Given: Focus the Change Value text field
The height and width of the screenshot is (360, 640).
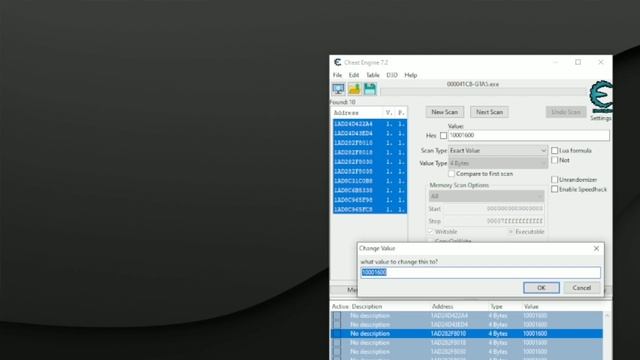Looking at the screenshot, I should pos(480,272).
